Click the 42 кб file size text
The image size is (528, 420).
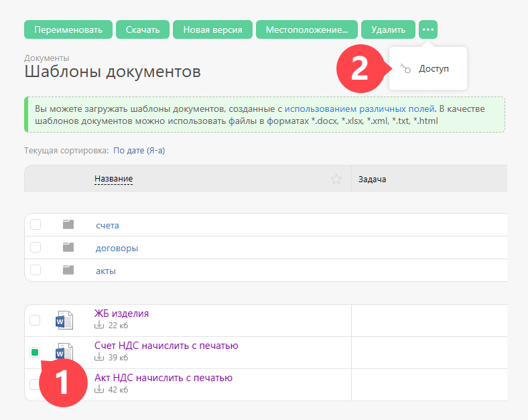pos(118,390)
